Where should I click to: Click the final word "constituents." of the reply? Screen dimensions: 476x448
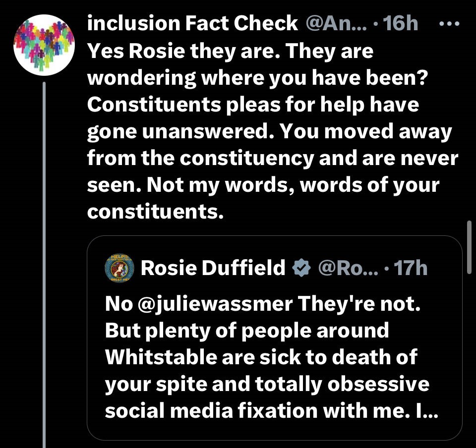point(153,212)
